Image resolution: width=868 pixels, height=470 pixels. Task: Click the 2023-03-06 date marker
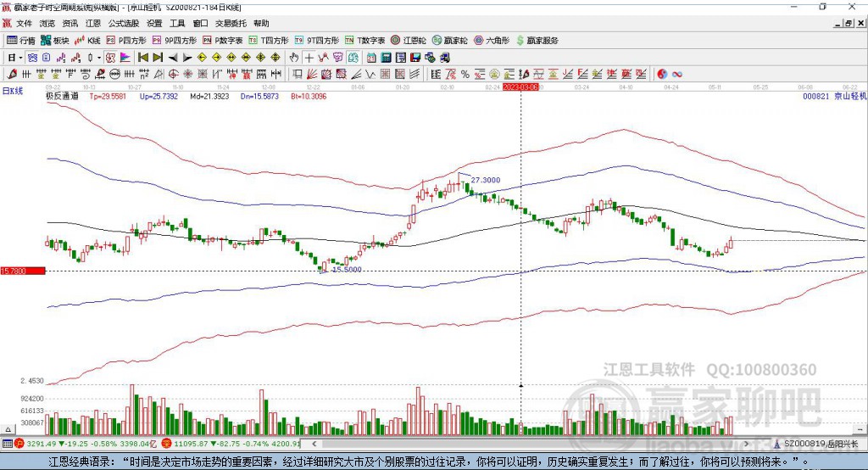coord(520,87)
